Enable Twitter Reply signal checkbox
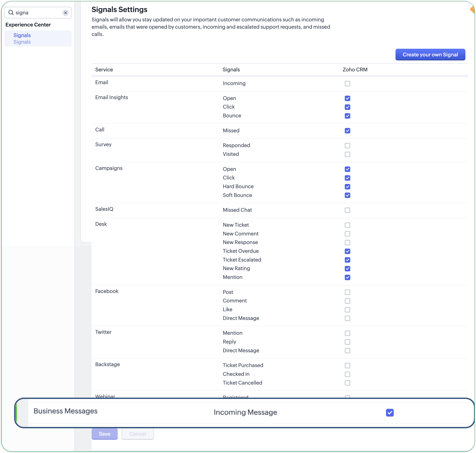Screen dimensions: 476x453 (347, 342)
